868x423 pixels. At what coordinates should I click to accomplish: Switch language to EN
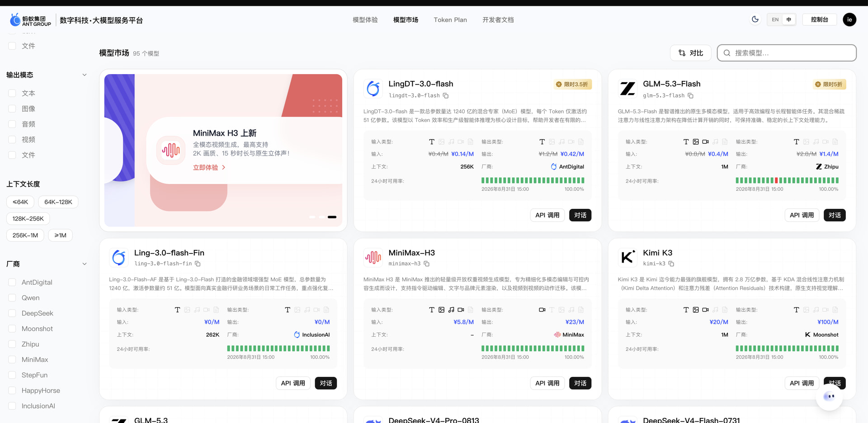(775, 20)
